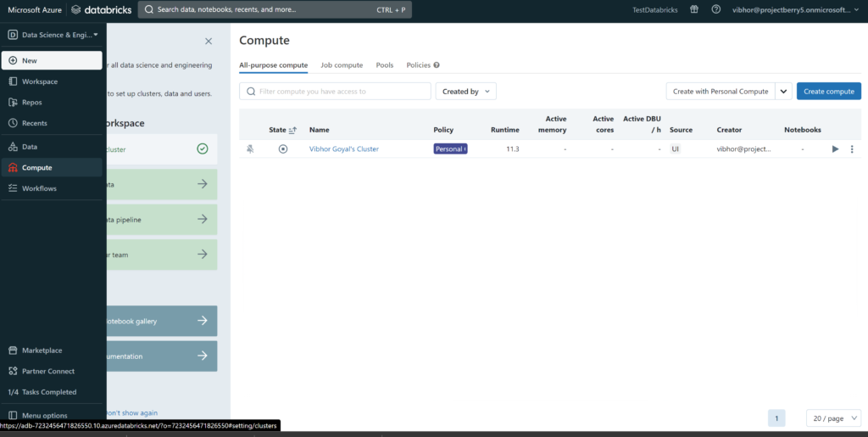Switch to Policies tab
This screenshot has width=868, height=437.
(x=419, y=65)
